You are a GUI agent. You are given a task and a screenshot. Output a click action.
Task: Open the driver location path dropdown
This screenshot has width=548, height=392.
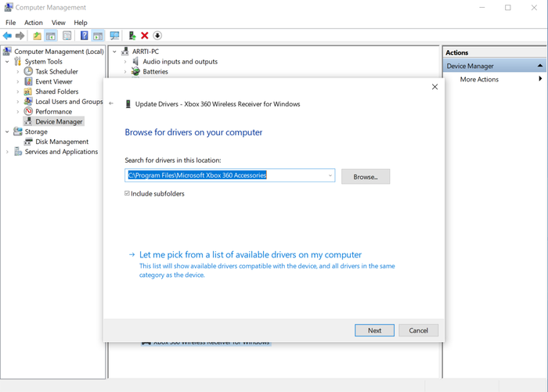click(x=330, y=175)
